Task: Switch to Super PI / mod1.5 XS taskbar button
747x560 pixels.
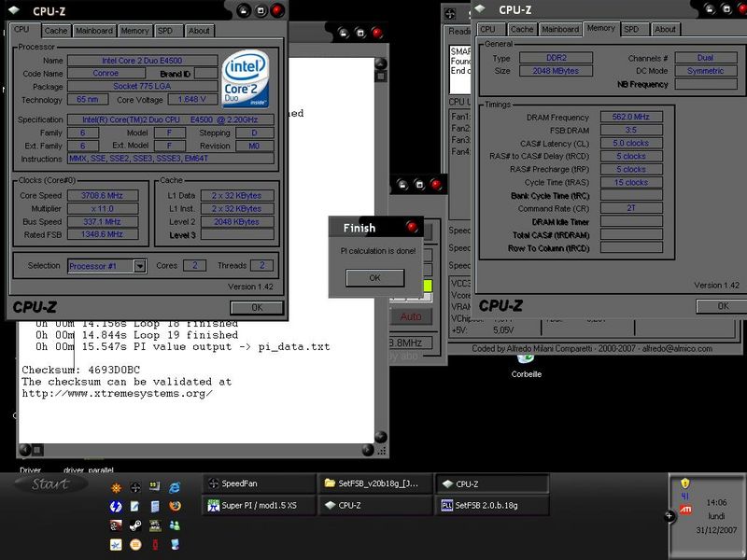Action: click(x=260, y=505)
